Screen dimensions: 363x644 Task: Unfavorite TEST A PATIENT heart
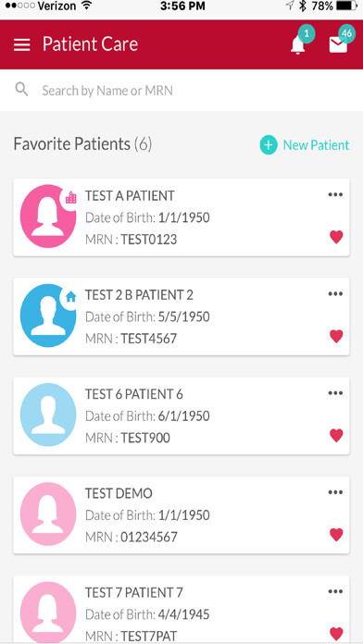pyautogui.click(x=336, y=237)
